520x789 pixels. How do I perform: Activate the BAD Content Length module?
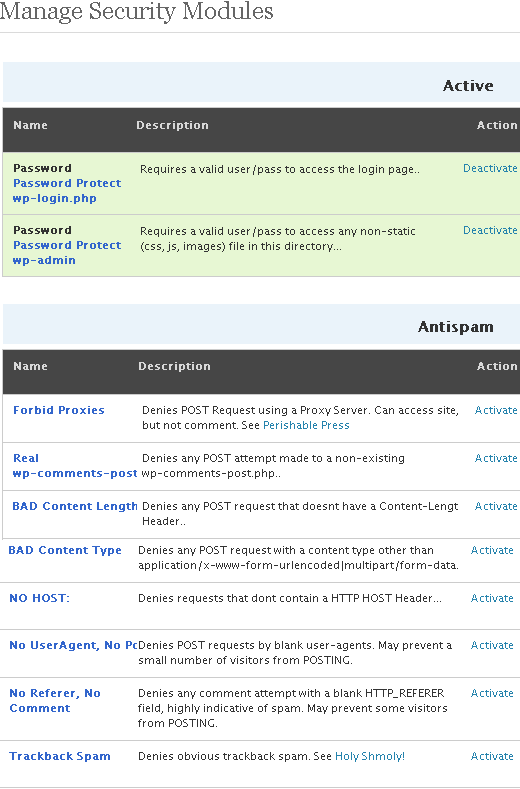click(496, 506)
